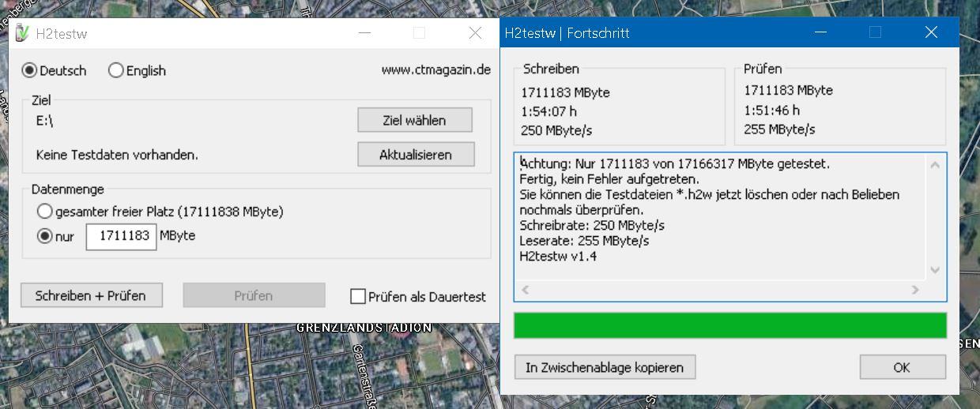Click the log horizontal scroll-right arrow

point(915,290)
